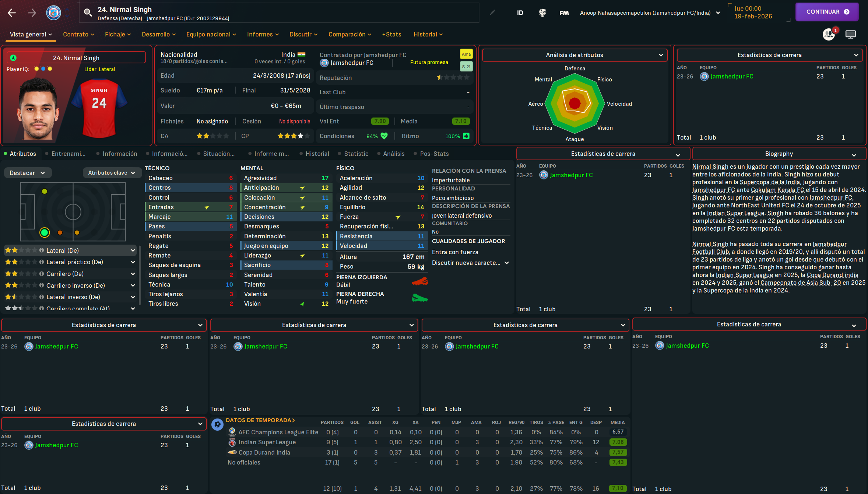Open the Vista general tab
The image size is (868, 494).
pos(31,34)
